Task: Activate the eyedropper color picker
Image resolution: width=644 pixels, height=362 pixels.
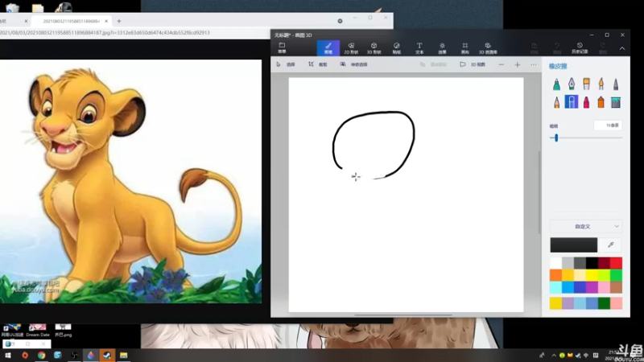Action: 611,245
